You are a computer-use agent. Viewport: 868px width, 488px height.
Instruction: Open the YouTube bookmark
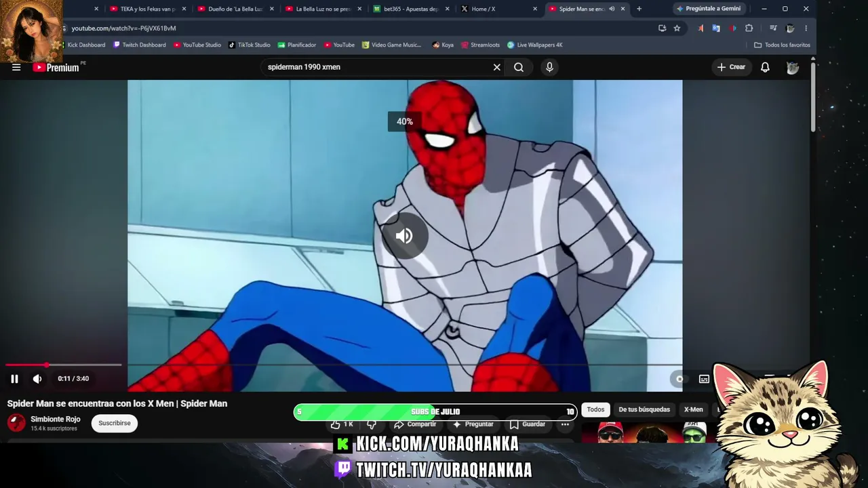[x=339, y=45]
